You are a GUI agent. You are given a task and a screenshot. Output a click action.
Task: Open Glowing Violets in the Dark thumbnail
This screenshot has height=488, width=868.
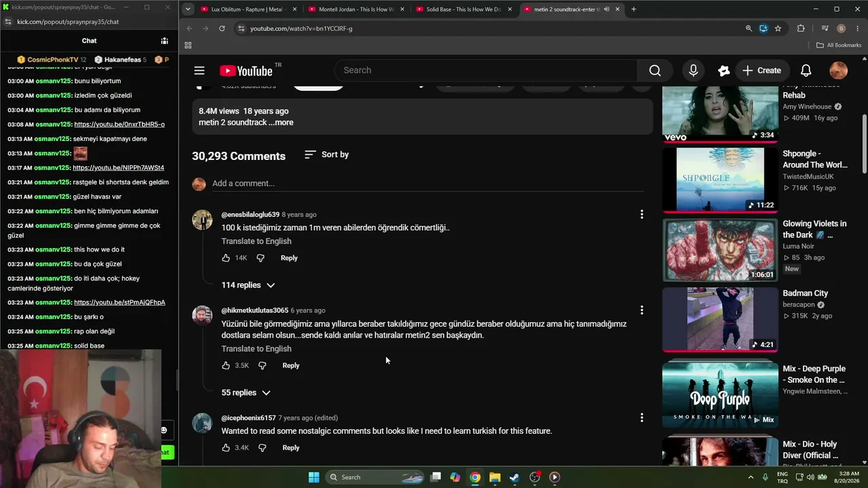[720, 250]
